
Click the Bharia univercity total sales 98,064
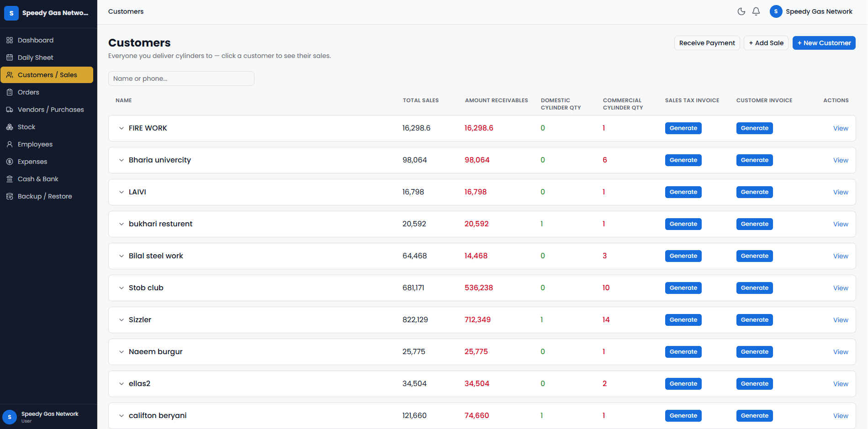click(415, 160)
